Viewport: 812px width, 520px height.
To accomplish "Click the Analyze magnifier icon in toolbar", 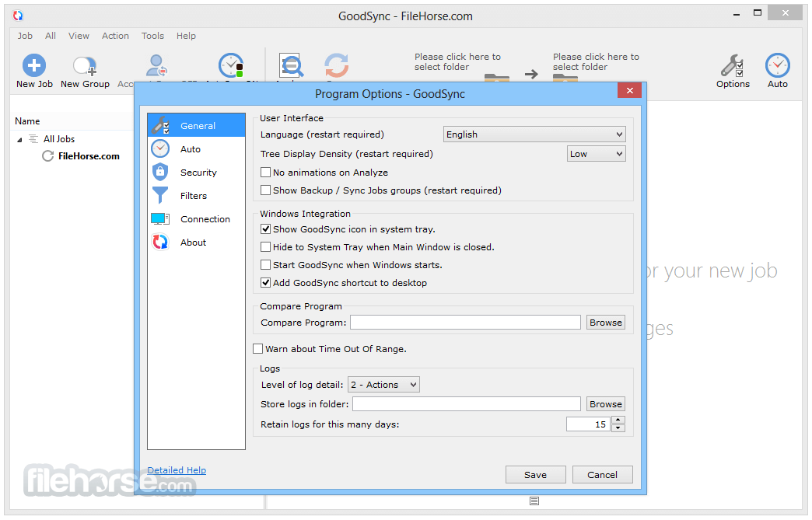I will coord(291,66).
